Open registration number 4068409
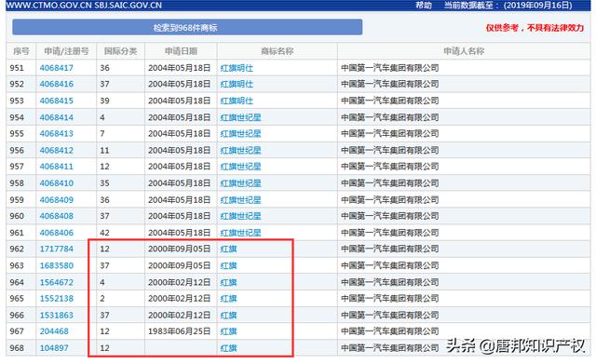Viewport: 596px width, 364px height. tap(57, 200)
